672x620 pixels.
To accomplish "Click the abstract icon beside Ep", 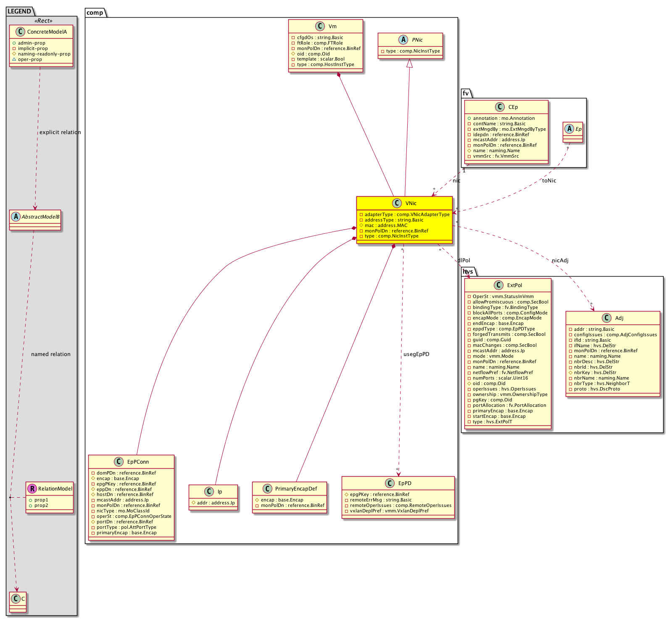I will [x=569, y=129].
